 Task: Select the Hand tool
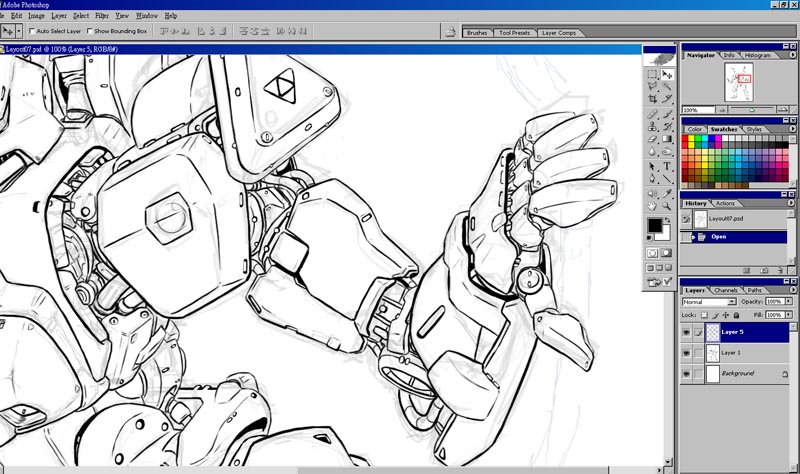tap(653, 206)
